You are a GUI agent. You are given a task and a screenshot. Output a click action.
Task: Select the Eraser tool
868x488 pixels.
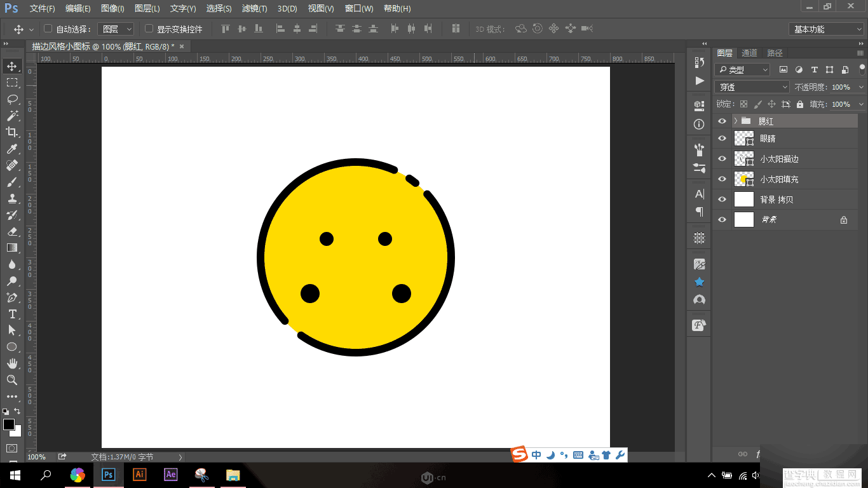click(12, 231)
